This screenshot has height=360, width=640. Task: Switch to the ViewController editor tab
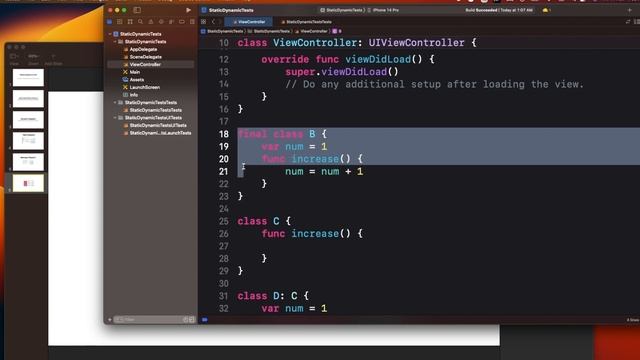click(x=249, y=22)
